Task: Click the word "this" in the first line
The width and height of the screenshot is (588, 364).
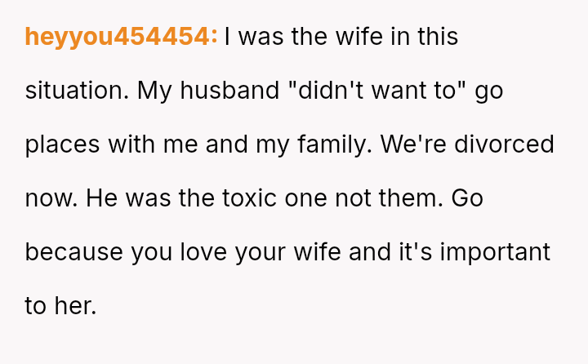Action: (x=437, y=37)
